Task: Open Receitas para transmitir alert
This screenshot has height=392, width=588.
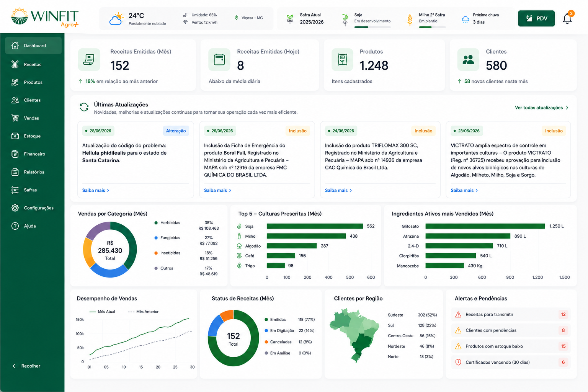Action: (x=511, y=315)
